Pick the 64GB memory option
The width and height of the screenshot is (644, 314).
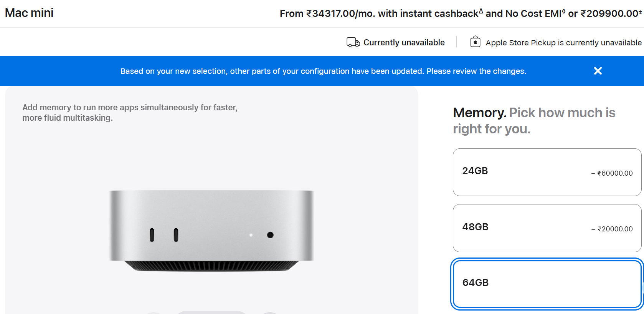(547, 284)
